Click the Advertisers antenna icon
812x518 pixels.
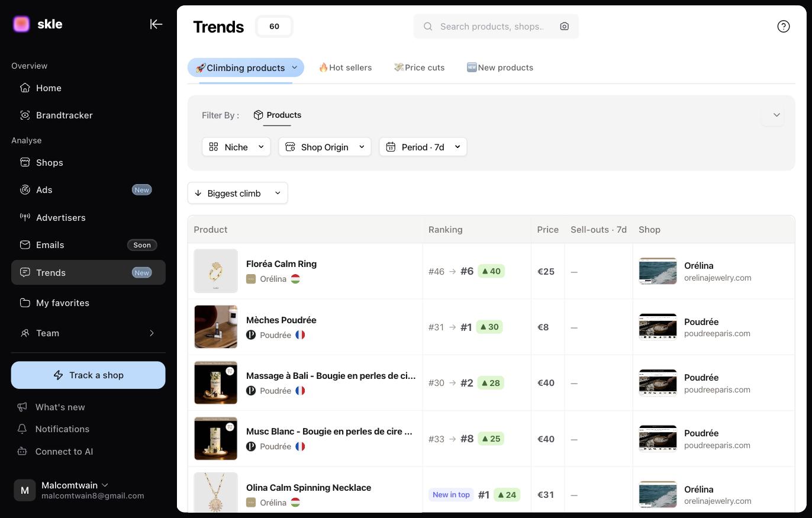pos(25,217)
